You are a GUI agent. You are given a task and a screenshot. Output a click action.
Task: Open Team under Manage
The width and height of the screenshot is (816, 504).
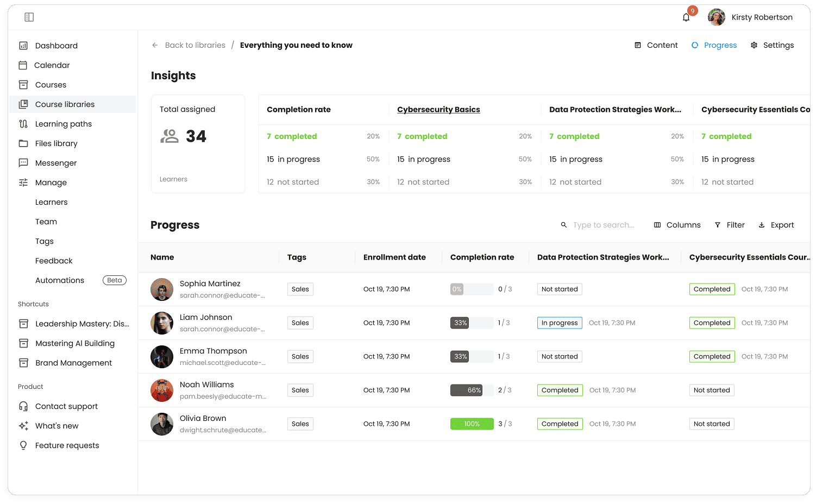click(46, 222)
